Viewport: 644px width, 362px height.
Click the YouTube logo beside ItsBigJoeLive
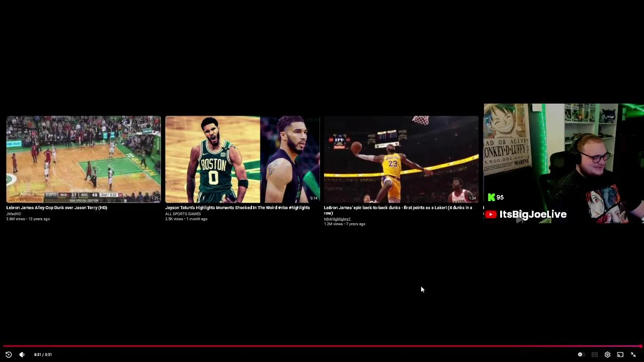click(491, 214)
